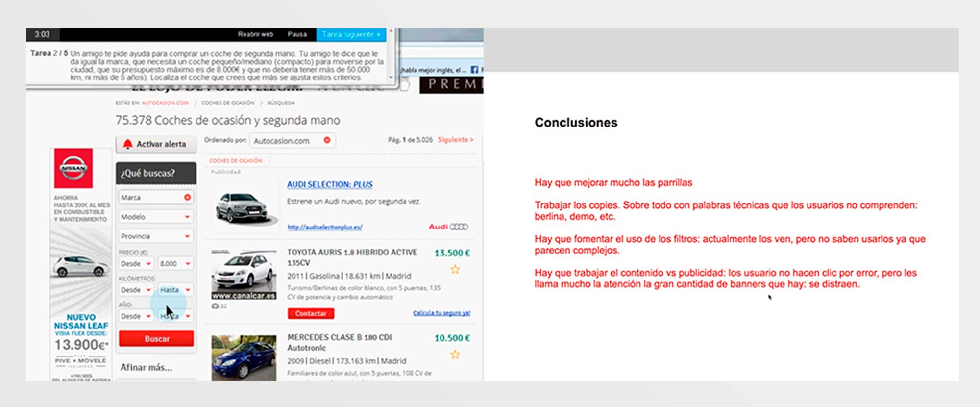Click the blue Mercedes car photo
Screen dimensions: 980x407
(x=244, y=358)
